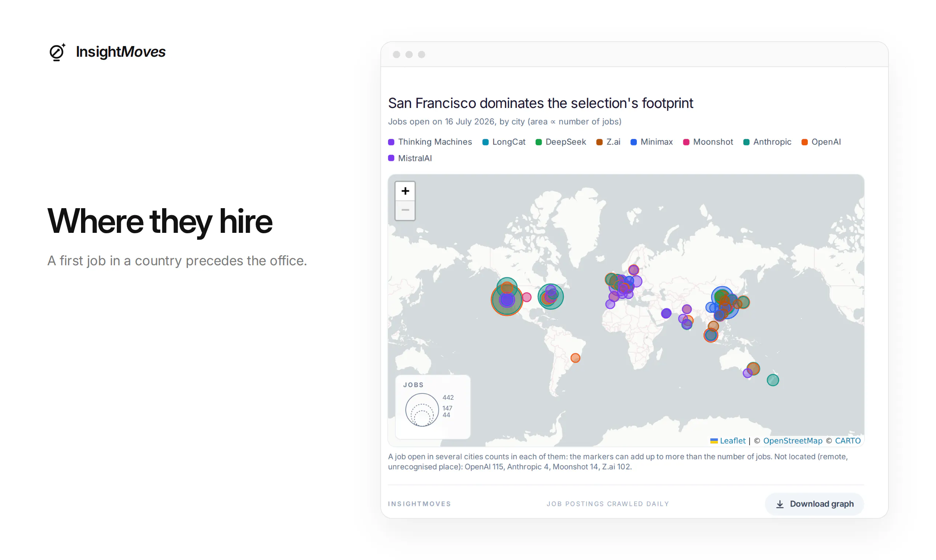Viewport: 936px width, 560px height.
Task: Select the LongCat legend label
Action: click(x=509, y=142)
